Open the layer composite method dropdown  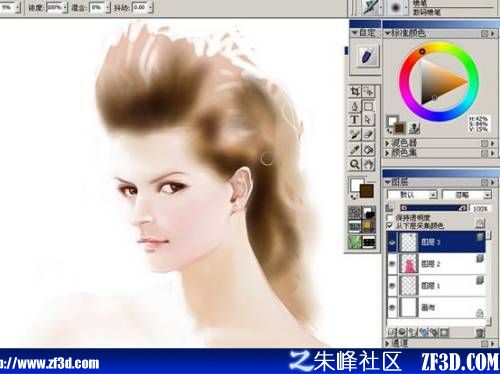click(413, 195)
